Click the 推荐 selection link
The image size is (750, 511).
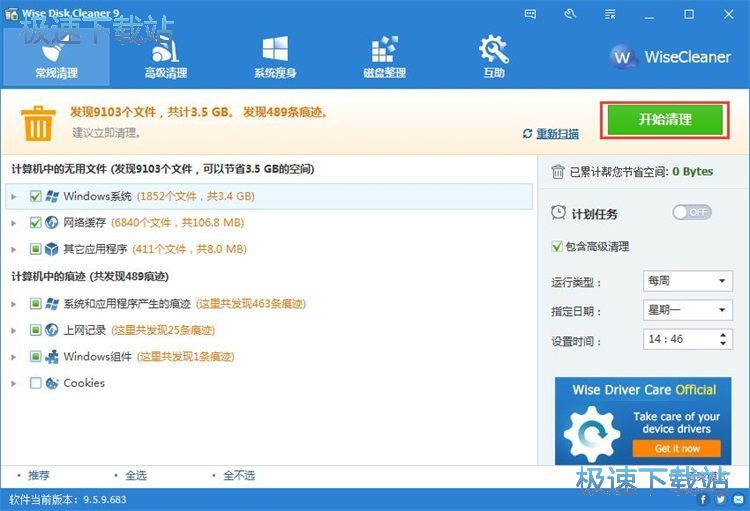(x=38, y=475)
